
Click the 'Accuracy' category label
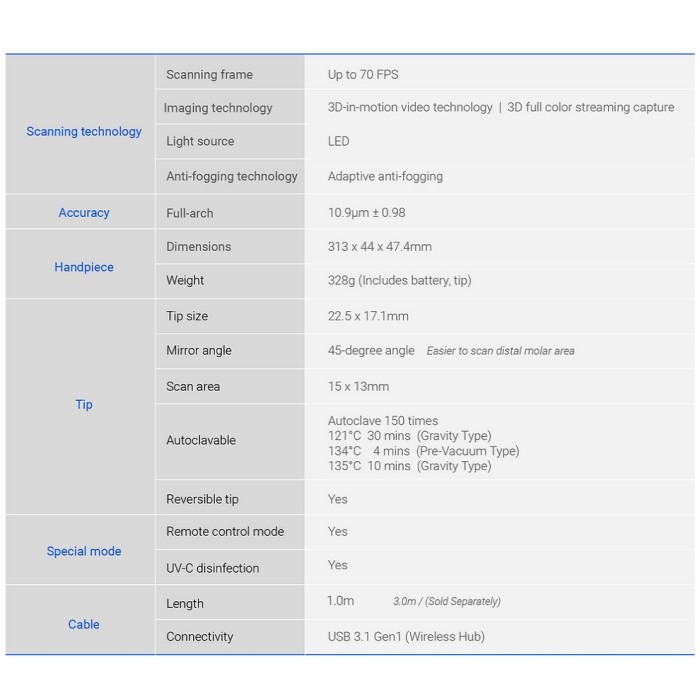tap(84, 212)
